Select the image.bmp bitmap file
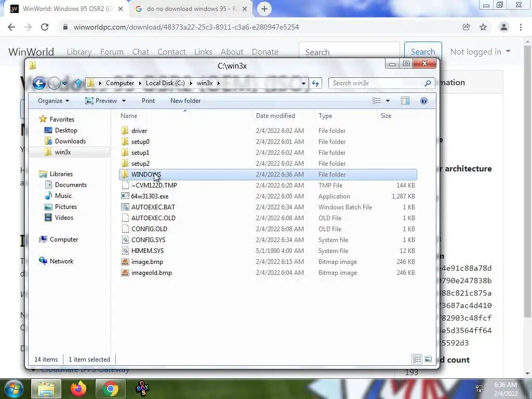 click(147, 262)
